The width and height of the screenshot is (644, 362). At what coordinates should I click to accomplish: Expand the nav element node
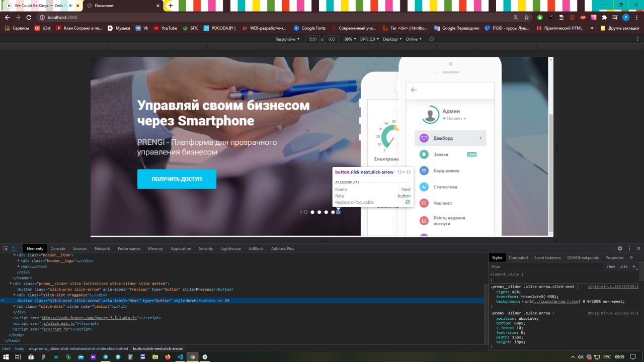[19, 266]
